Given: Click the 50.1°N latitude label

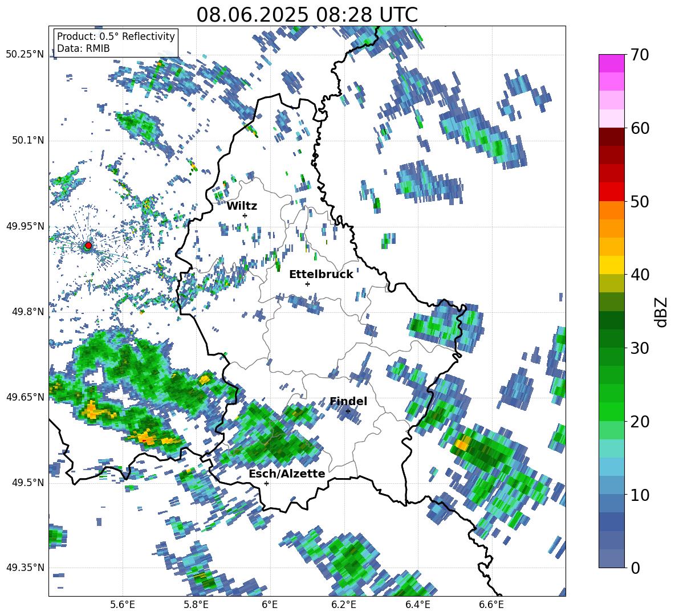Looking at the screenshot, I should 28,140.
